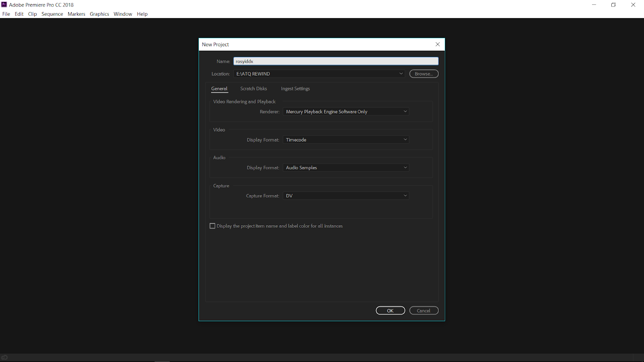
Task: Open the Renderer dropdown
Action: tap(346, 111)
